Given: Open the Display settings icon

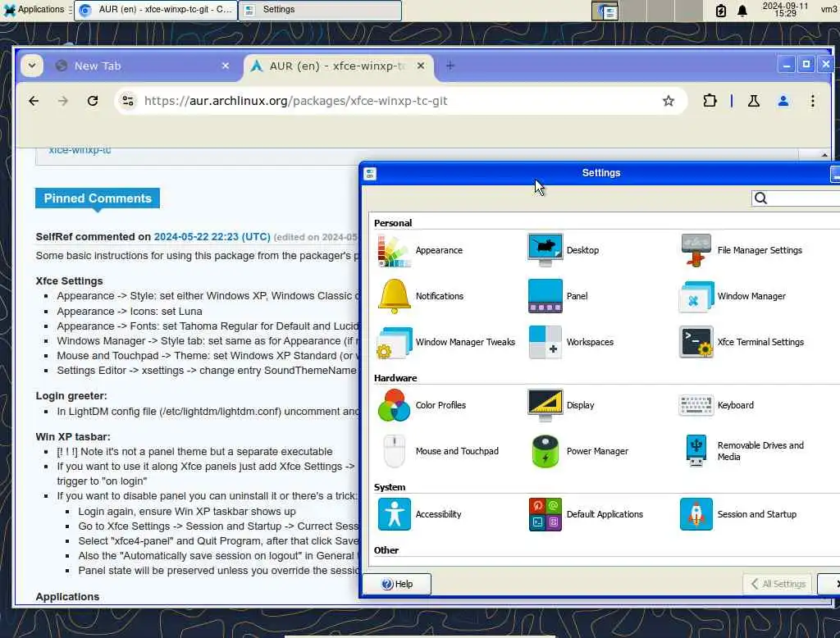Looking at the screenshot, I should 545,405.
